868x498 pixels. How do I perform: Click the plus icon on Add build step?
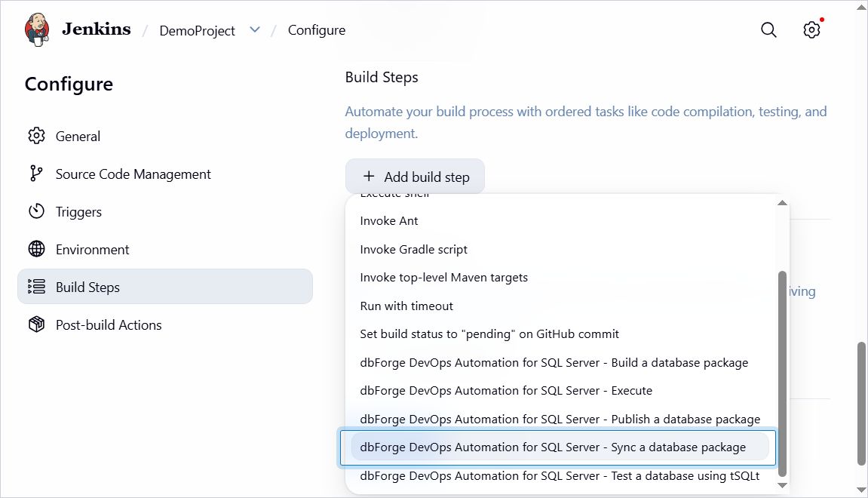(x=369, y=176)
